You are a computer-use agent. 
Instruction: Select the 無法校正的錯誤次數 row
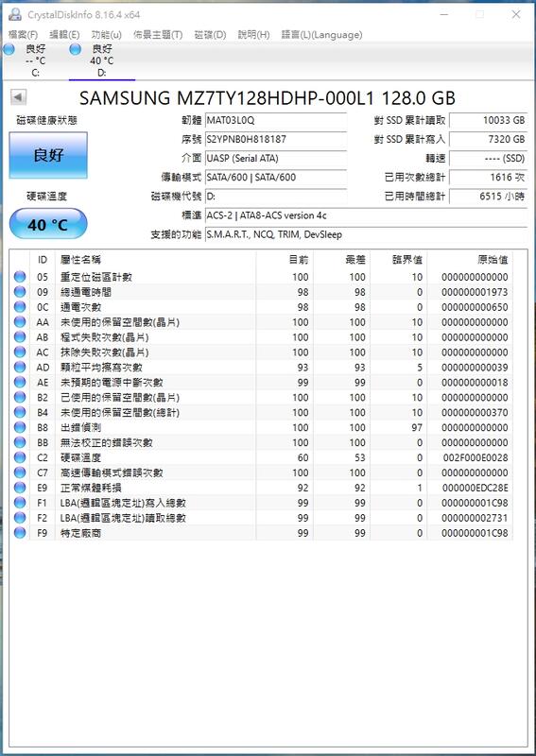pos(261,442)
